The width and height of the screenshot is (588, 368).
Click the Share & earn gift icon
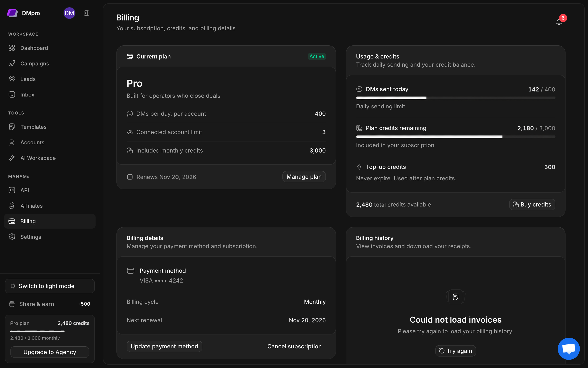(x=12, y=304)
